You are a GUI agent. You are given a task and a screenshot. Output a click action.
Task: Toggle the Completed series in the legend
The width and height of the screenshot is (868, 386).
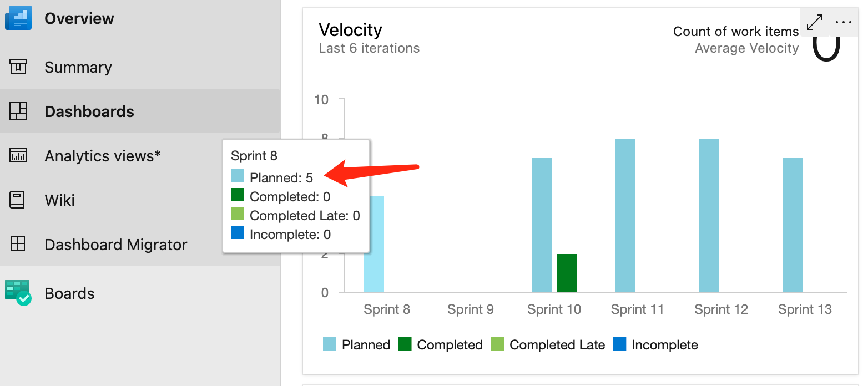pyautogui.click(x=440, y=344)
